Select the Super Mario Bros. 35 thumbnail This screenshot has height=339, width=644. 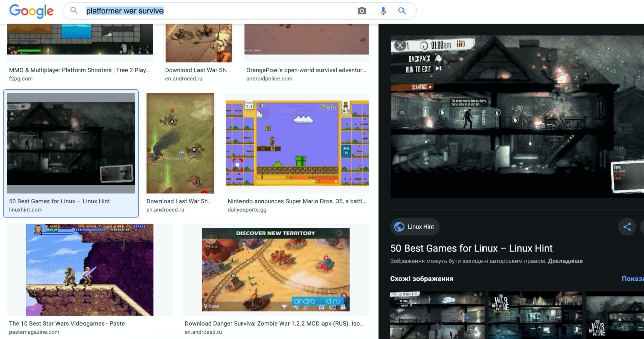297,143
